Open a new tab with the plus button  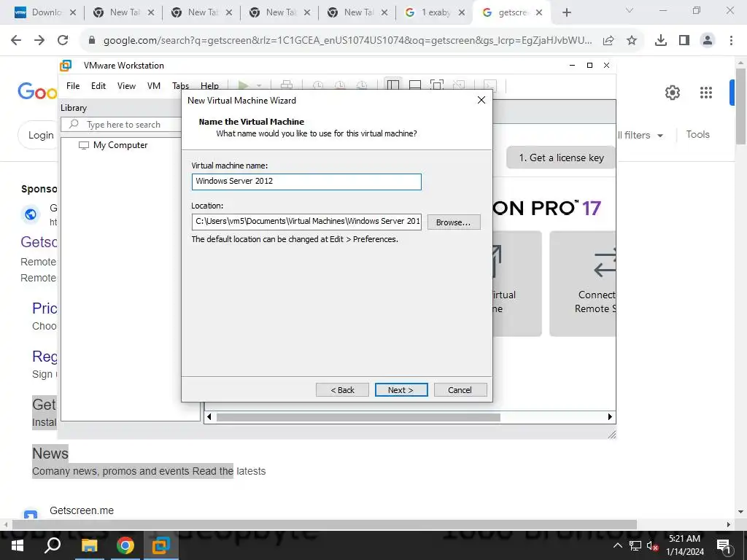(566, 13)
